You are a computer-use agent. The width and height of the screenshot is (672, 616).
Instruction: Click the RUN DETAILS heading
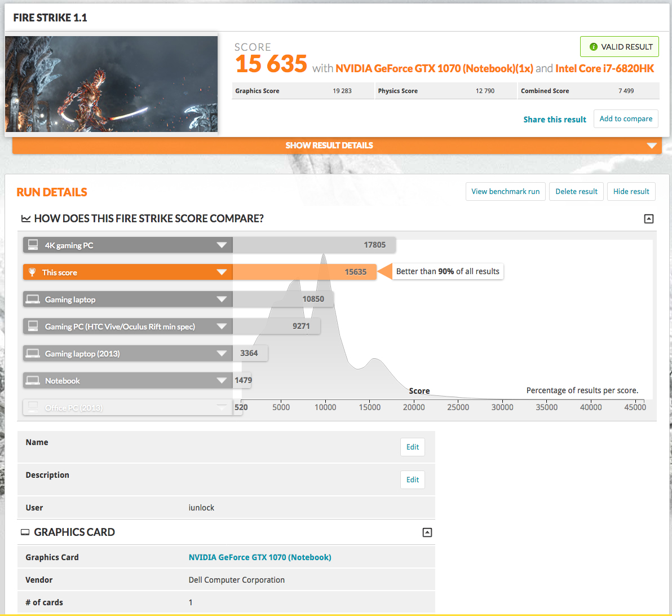point(52,192)
